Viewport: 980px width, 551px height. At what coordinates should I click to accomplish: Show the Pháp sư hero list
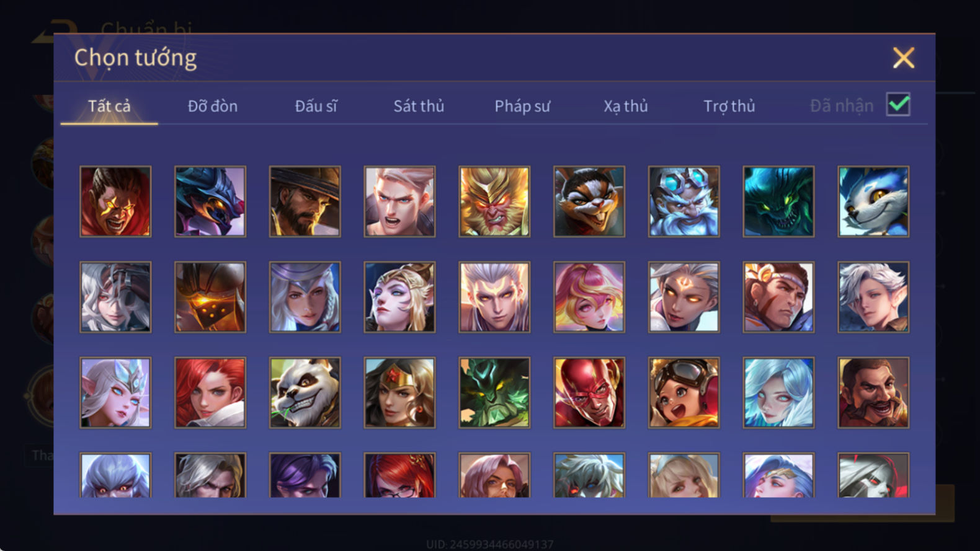(522, 106)
